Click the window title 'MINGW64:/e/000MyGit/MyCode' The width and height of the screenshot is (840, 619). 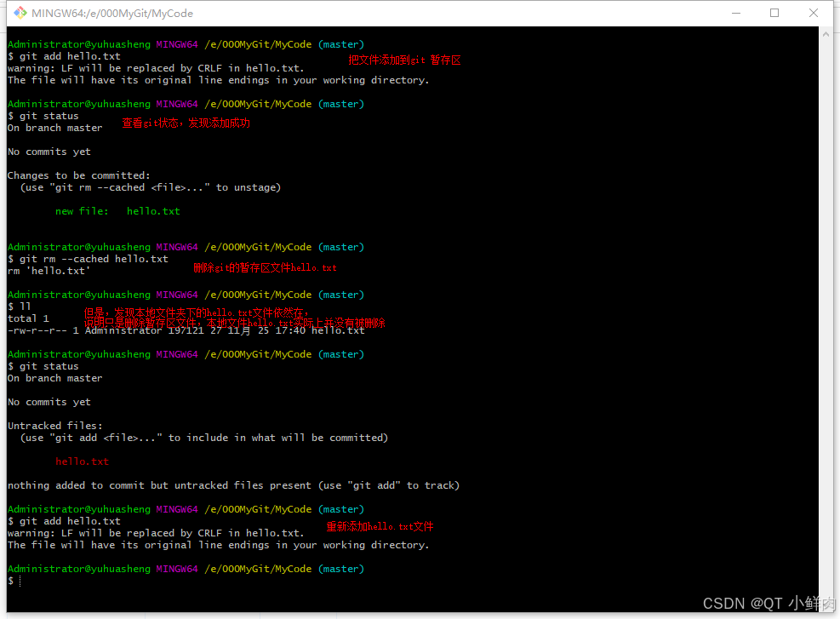pos(112,14)
